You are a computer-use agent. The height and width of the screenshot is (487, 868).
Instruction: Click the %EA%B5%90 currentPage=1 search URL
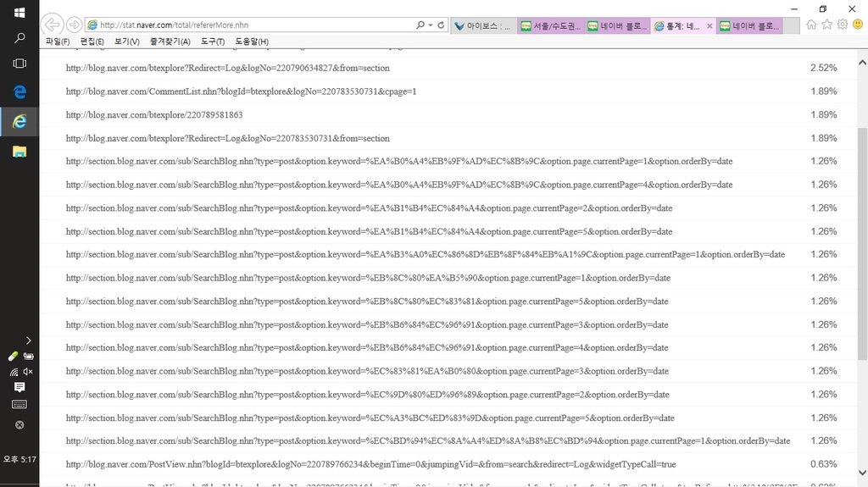coord(368,278)
